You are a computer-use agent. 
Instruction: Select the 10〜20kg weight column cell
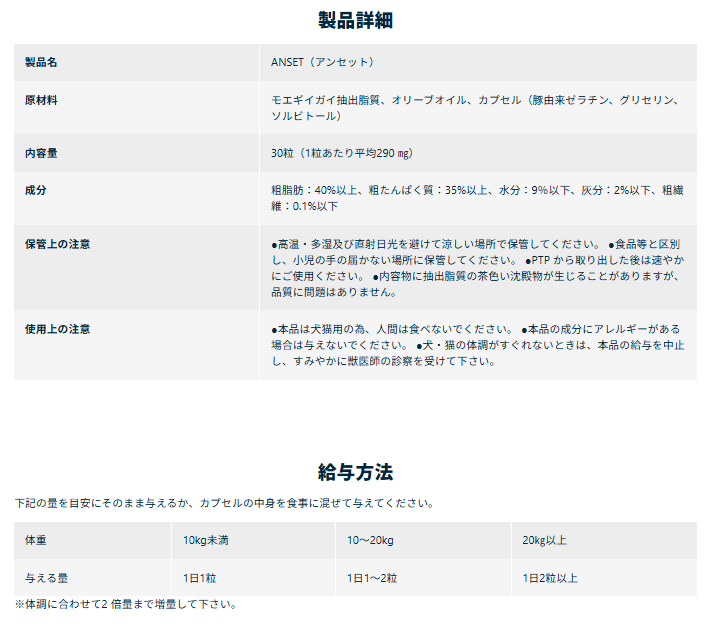[x=370, y=541]
